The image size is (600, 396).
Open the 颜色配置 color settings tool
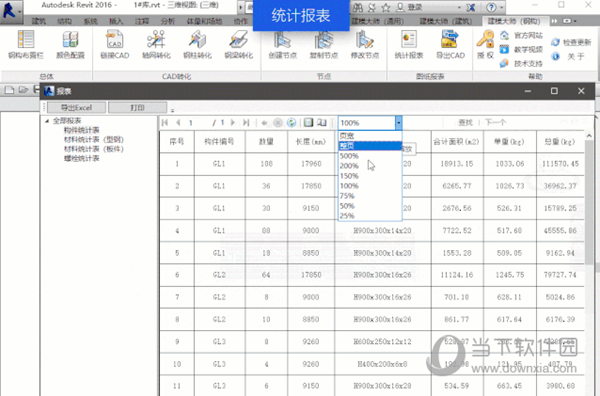pos(70,45)
